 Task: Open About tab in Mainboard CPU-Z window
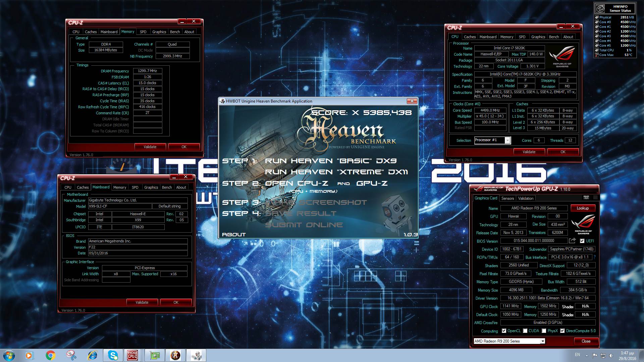pyautogui.click(x=181, y=187)
